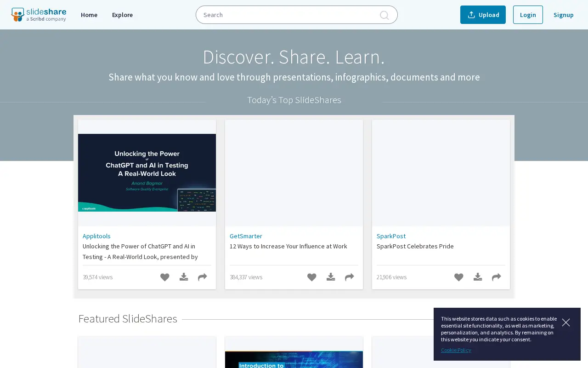Click the SlideShare logo
Image resolution: width=588 pixels, height=368 pixels.
pyautogui.click(x=39, y=15)
